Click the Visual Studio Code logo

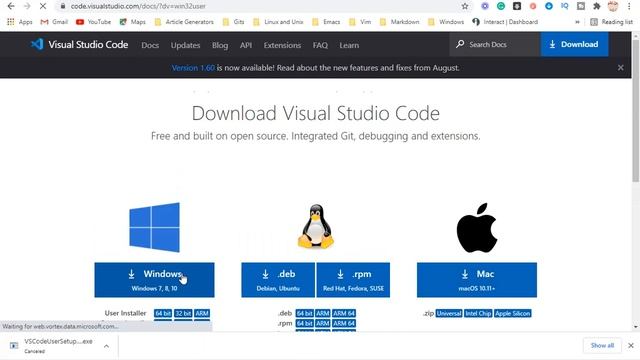tap(80, 44)
